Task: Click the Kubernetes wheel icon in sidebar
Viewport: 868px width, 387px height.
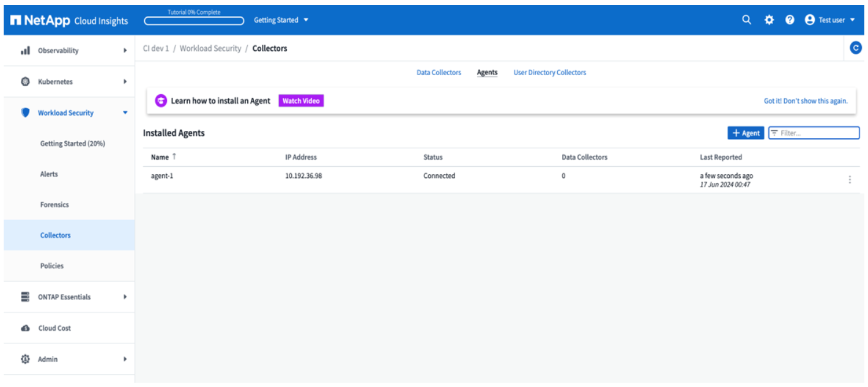Action: pyautogui.click(x=25, y=81)
